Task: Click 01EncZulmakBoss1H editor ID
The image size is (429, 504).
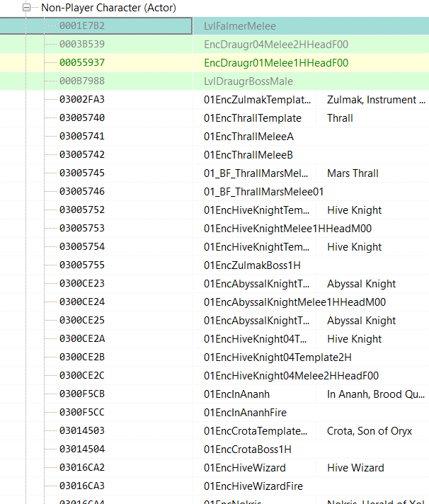Action: point(252,265)
